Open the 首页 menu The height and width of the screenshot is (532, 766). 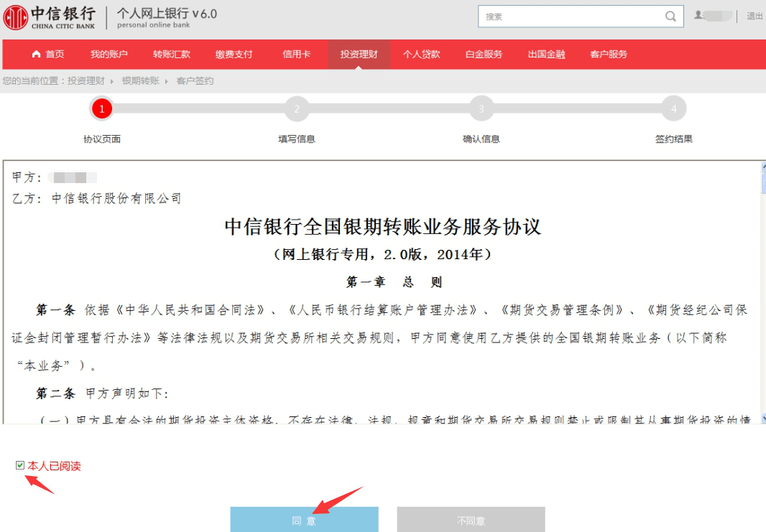pos(48,54)
